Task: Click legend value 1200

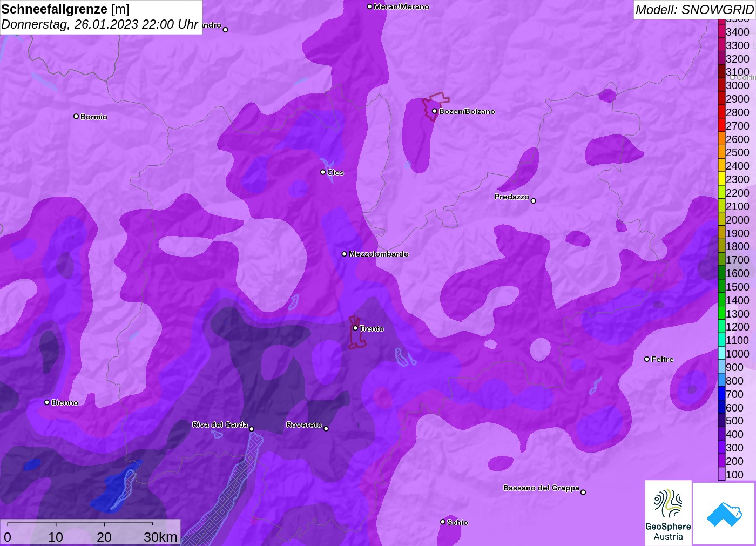Action: coord(738,327)
